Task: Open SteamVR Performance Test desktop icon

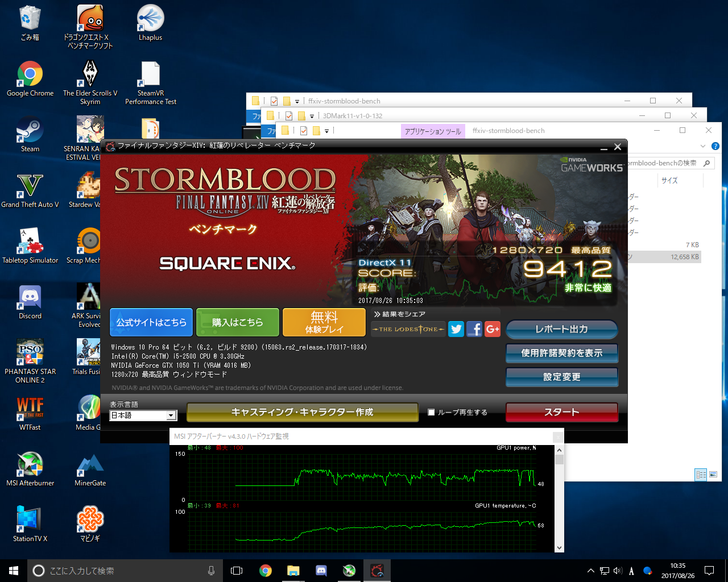Action: pos(150,82)
